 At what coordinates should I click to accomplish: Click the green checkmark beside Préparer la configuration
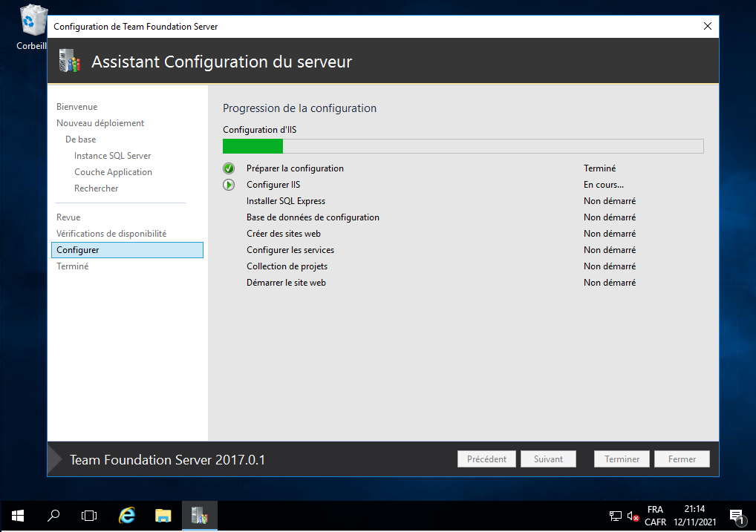(229, 168)
